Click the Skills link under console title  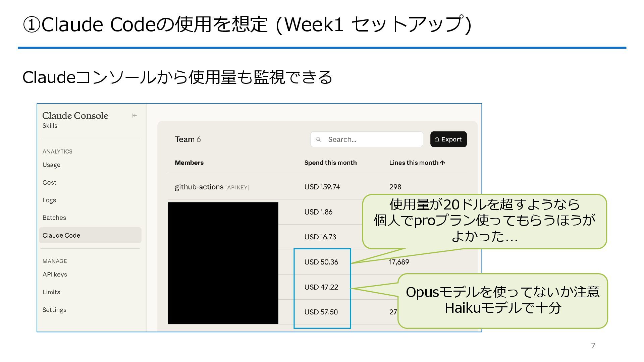point(50,126)
